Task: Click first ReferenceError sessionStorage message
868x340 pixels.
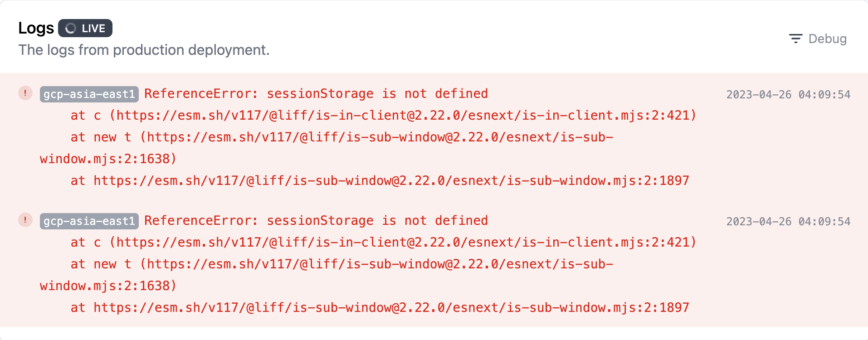Action: coord(316,94)
